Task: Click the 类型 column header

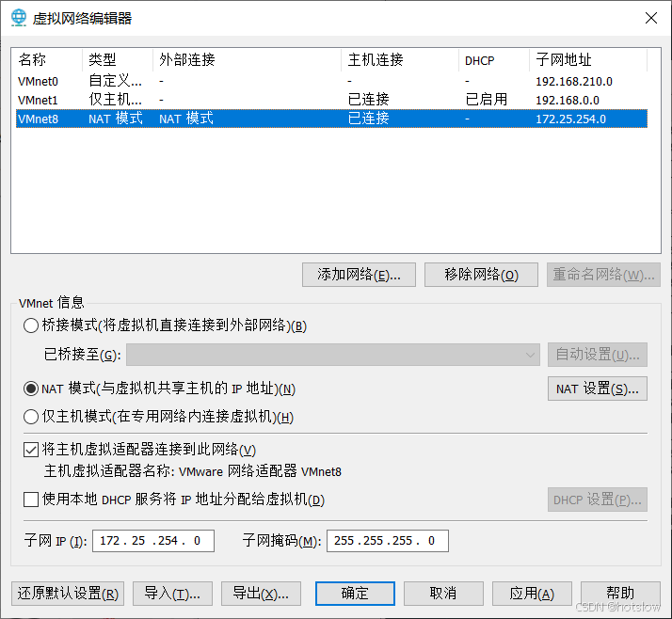Action: 118,60
